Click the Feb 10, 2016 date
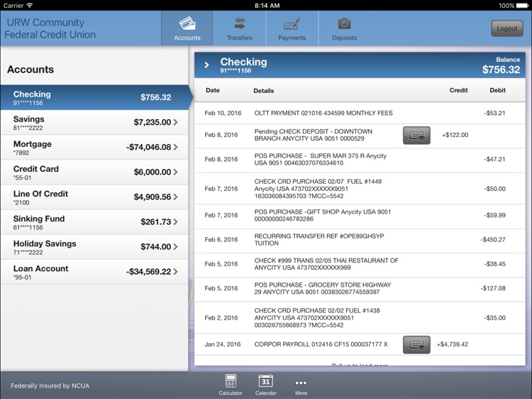 point(223,113)
